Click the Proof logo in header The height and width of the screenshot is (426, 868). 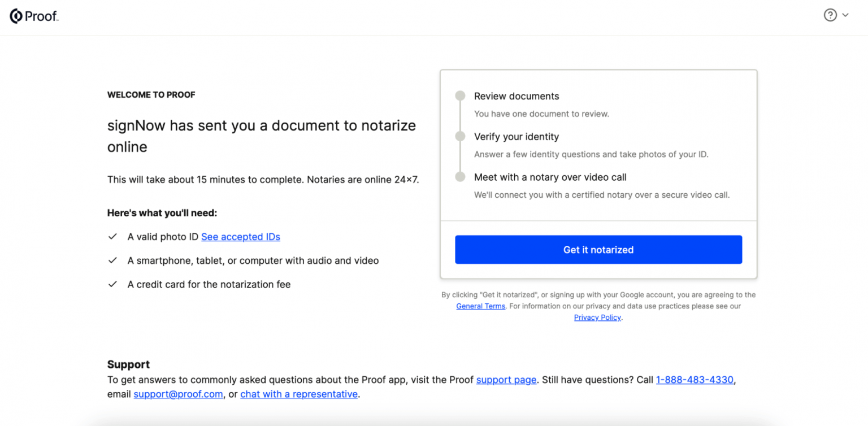click(x=34, y=16)
